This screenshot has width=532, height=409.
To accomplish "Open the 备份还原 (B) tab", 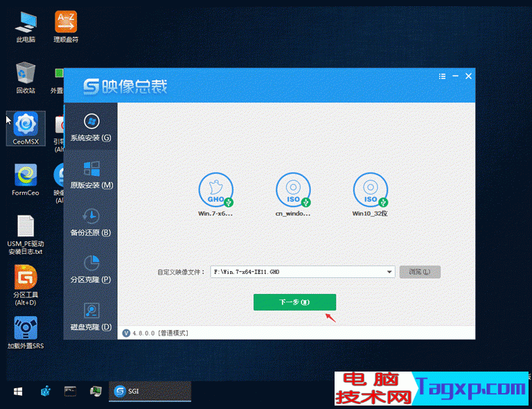I will (91, 222).
